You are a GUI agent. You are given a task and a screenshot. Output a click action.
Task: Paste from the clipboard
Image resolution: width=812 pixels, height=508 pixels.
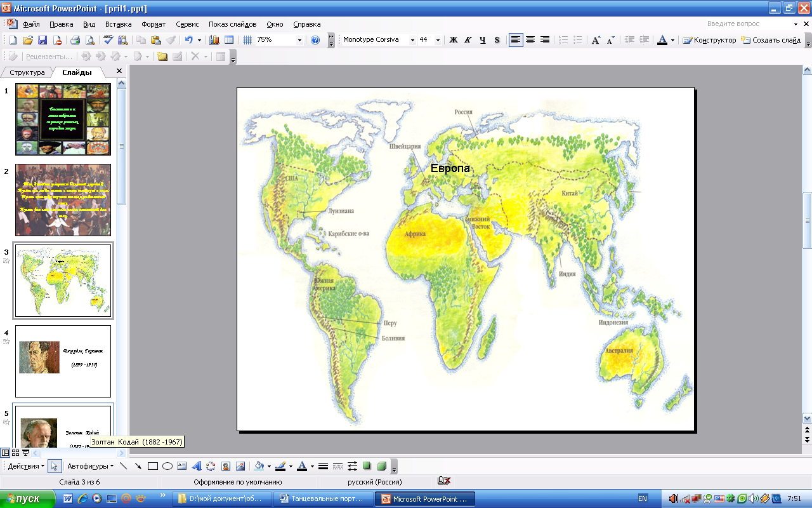tap(156, 40)
